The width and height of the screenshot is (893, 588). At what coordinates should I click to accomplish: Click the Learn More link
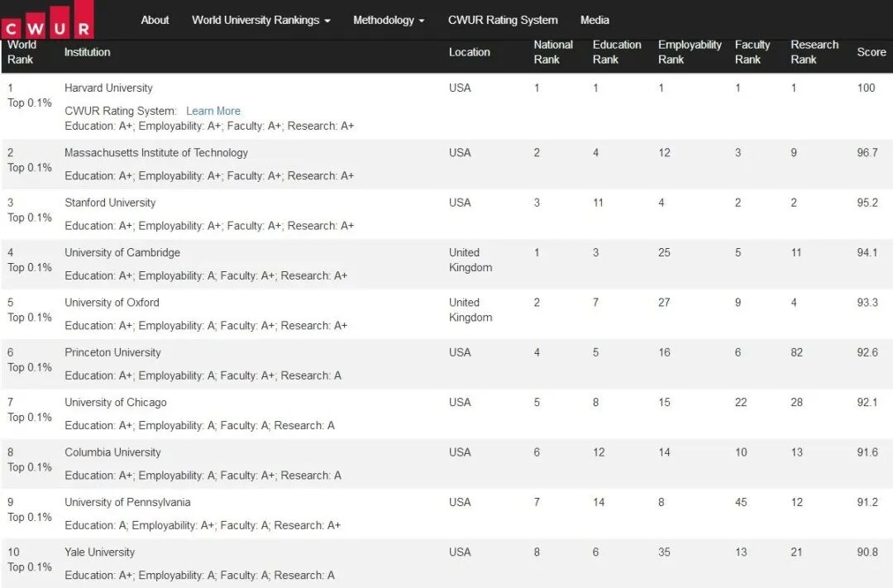[213, 111]
